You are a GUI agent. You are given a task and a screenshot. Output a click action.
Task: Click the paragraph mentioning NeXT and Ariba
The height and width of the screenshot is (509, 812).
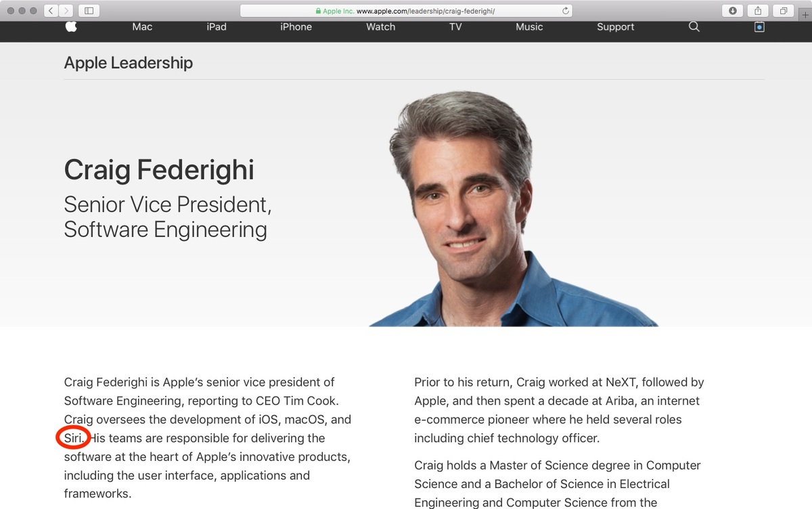(x=560, y=410)
